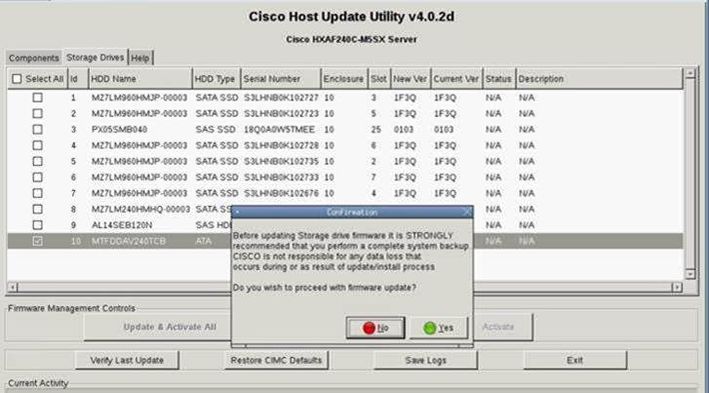Click the red icon on the No button
Image resolution: width=709 pixels, height=393 pixels.
pyautogui.click(x=369, y=328)
